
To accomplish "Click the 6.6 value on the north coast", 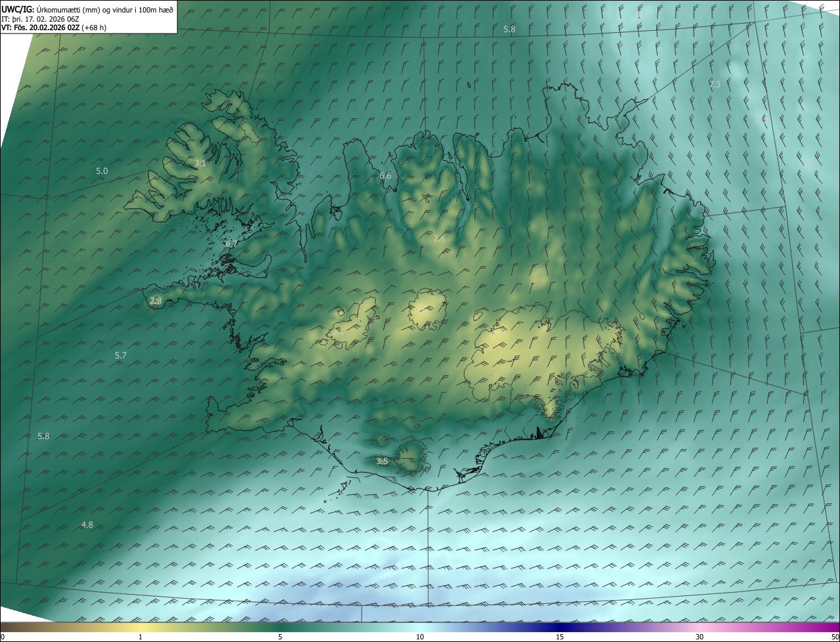I will coord(385,175).
